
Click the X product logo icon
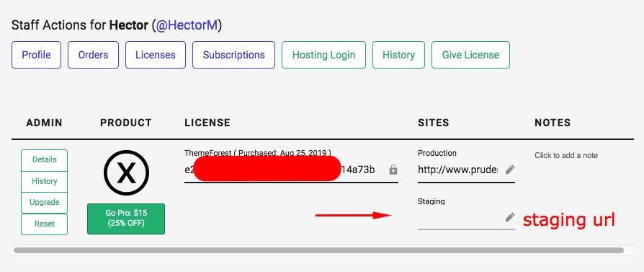tap(126, 172)
